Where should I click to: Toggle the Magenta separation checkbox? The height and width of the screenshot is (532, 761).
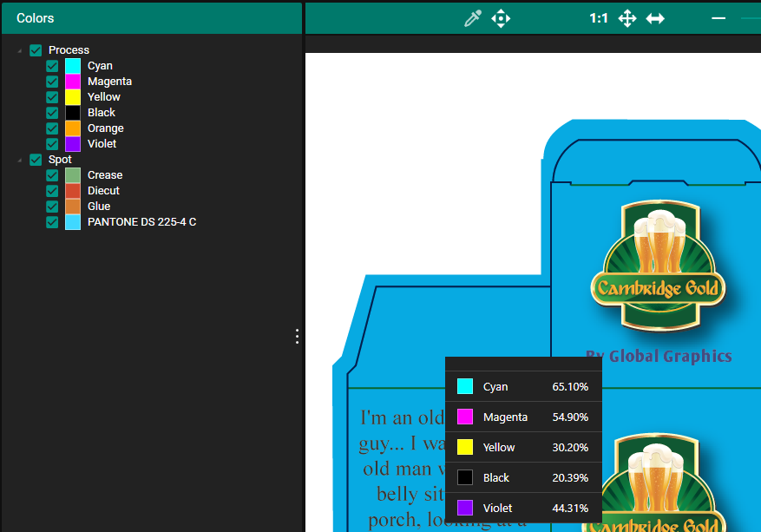(52, 82)
